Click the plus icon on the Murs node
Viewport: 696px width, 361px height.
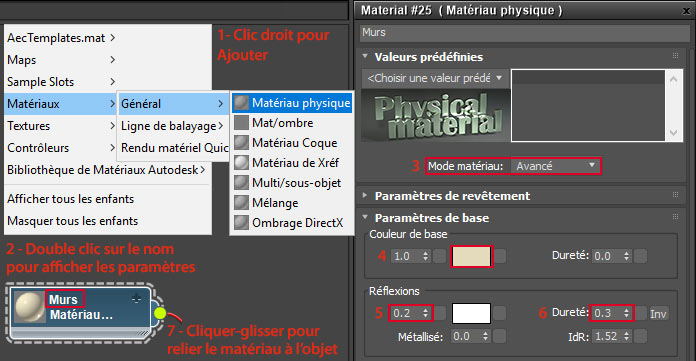click(137, 299)
